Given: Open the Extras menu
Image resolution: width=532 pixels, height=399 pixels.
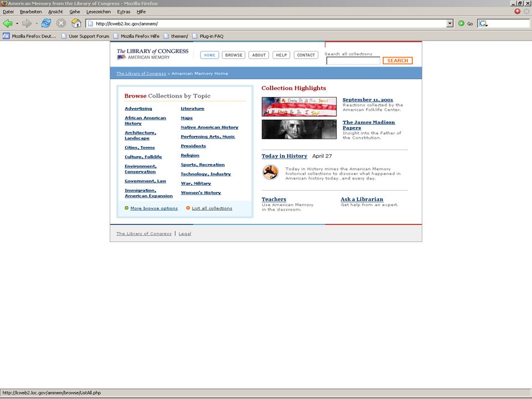Looking at the screenshot, I should (x=124, y=12).
